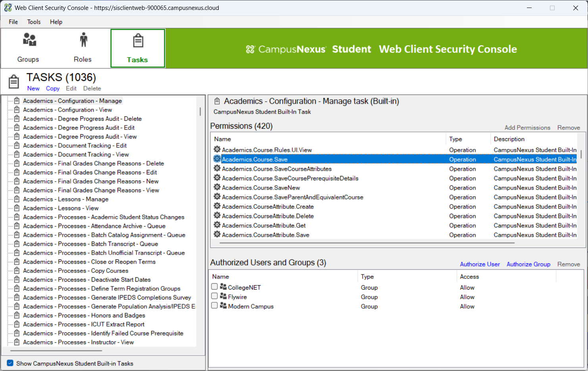Open the Tools menu

point(34,22)
